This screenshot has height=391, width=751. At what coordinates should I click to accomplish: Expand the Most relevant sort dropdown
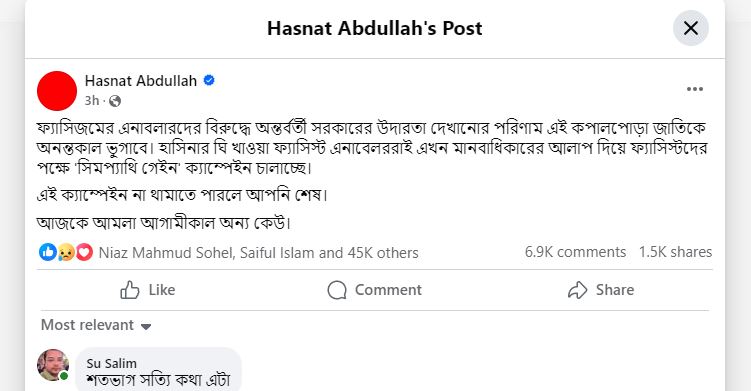point(96,325)
